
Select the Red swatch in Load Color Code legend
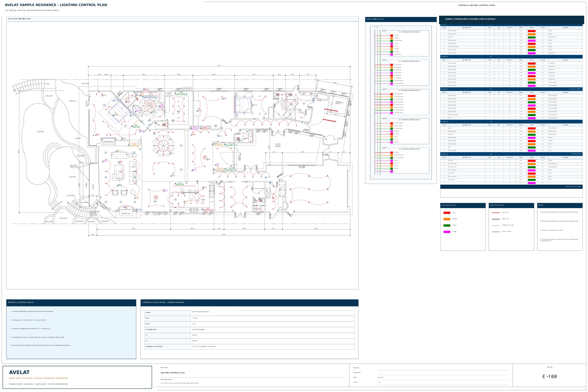[x=447, y=213]
